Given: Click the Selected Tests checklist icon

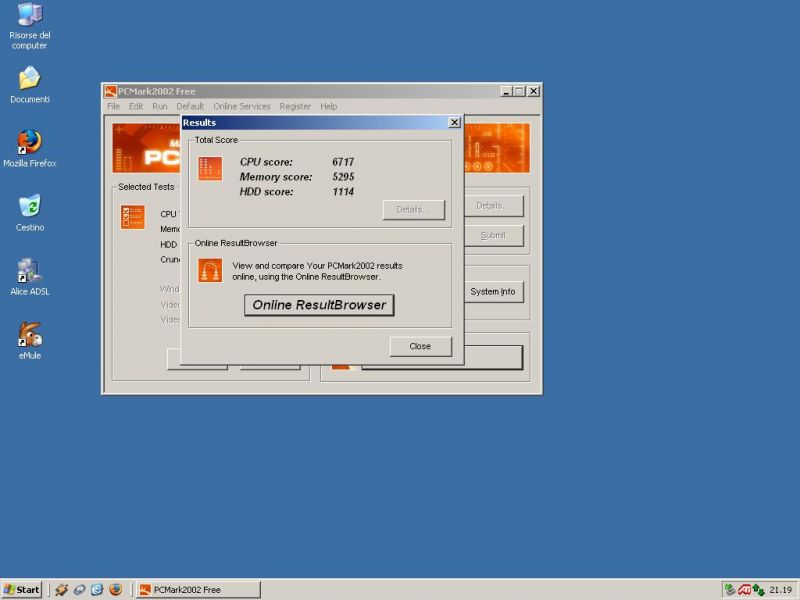Looking at the screenshot, I should click(x=133, y=217).
